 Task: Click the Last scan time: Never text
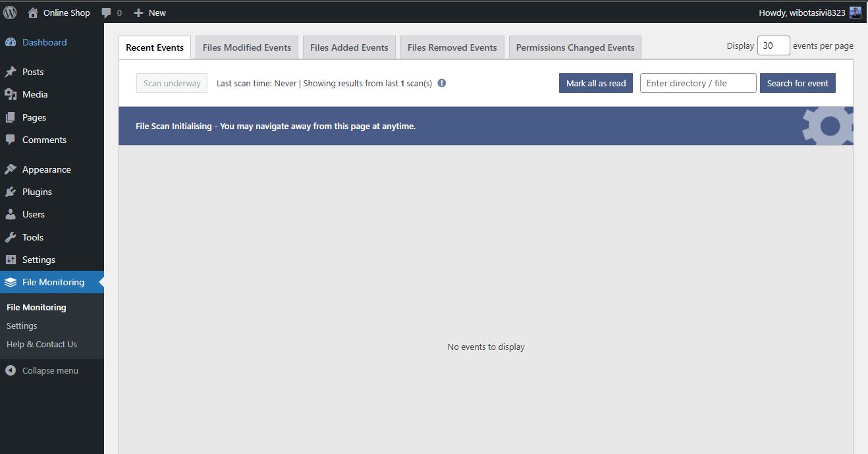tap(257, 83)
